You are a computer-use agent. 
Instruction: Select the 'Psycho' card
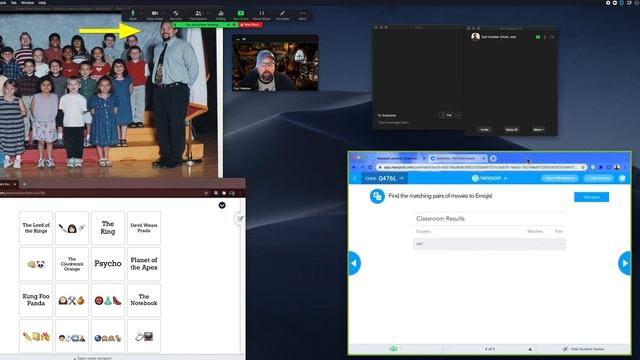[x=108, y=264]
